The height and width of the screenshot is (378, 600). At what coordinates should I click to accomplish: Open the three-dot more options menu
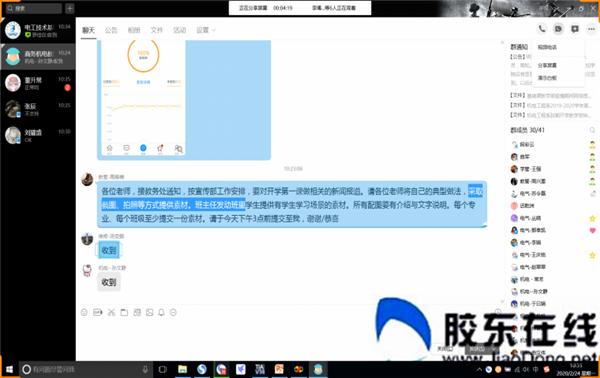591,29
